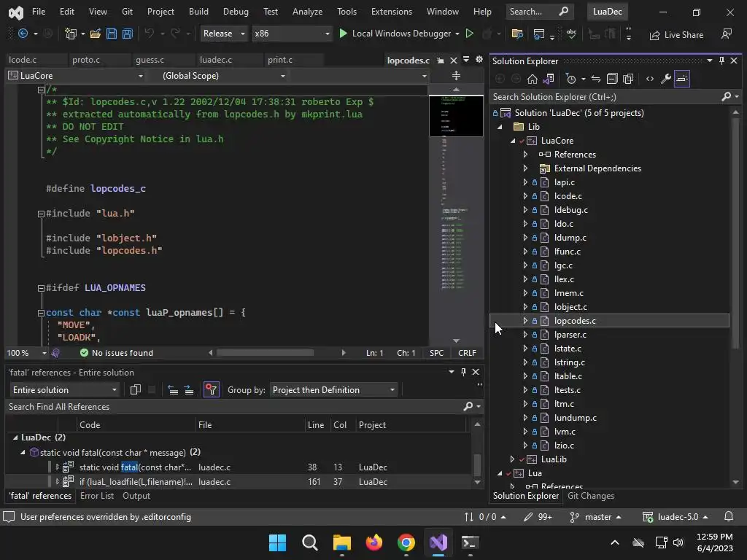Click the spell checker abc icon
The width and height of the screenshot is (747, 560).
(571, 34)
